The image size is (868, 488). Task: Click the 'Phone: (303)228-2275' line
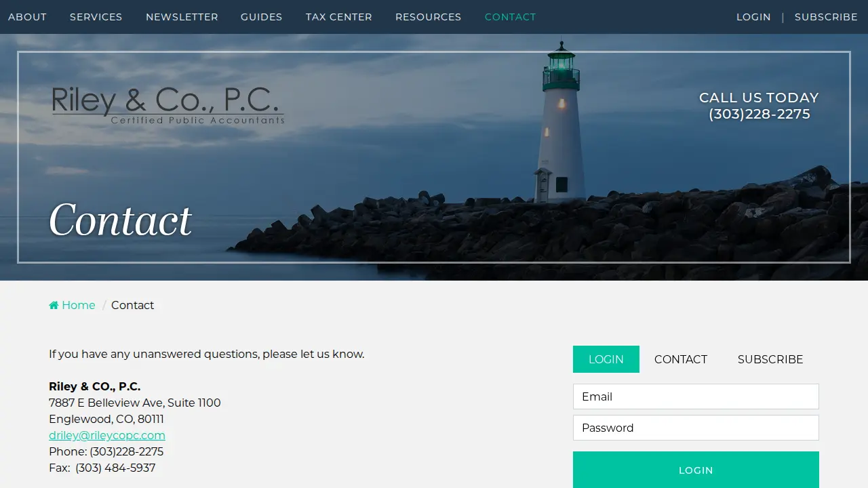click(106, 451)
